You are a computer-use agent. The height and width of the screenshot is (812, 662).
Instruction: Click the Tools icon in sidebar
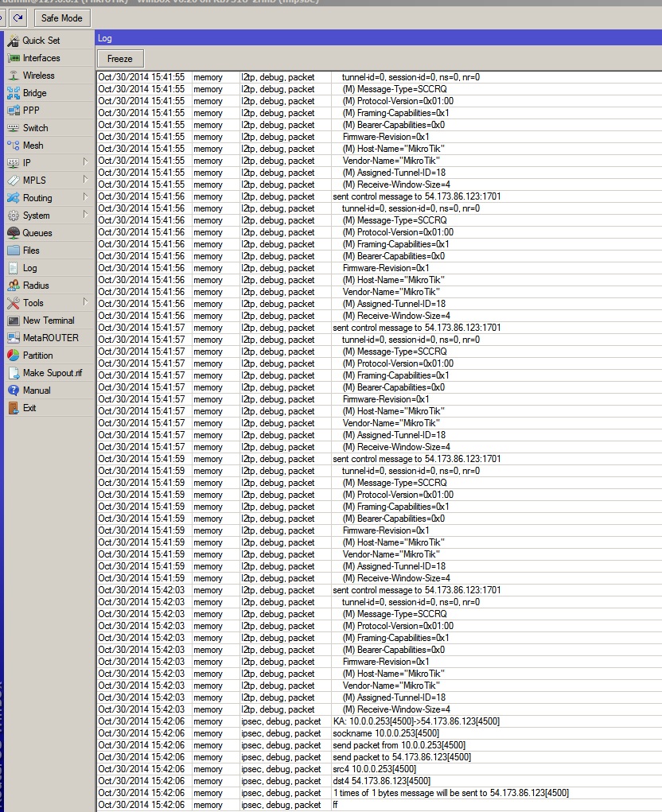coord(14,303)
